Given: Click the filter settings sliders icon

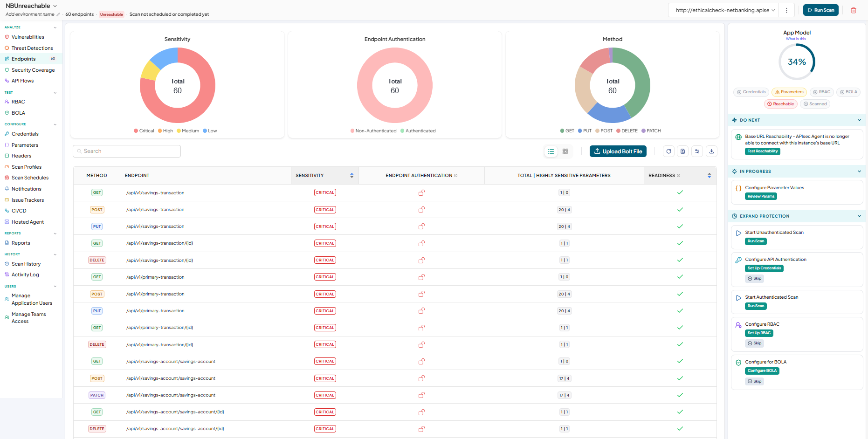Looking at the screenshot, I should tap(697, 151).
